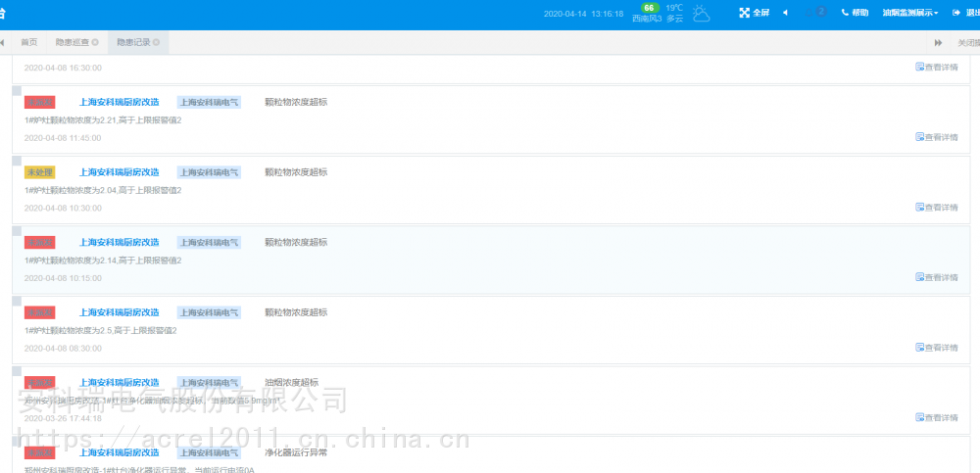Open 上海安科瑞厨房改造 link in the 油烟浓度超标 record
980x473 pixels.
[x=119, y=382]
